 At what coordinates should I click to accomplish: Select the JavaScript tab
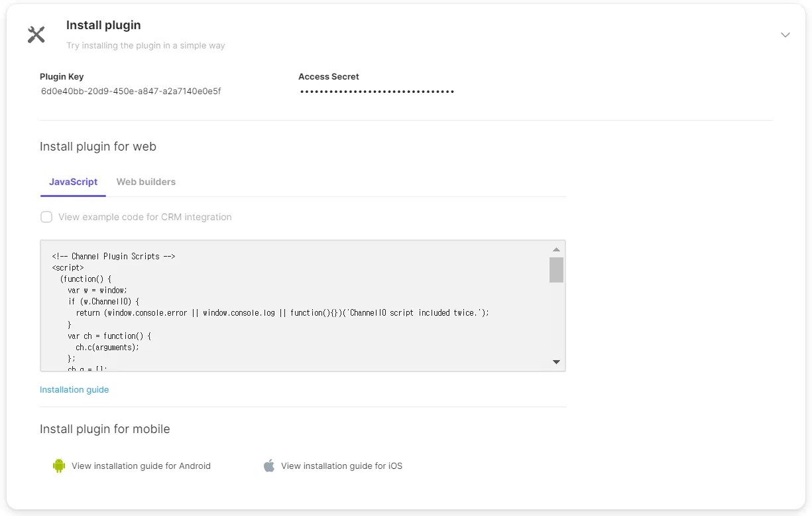coord(73,182)
